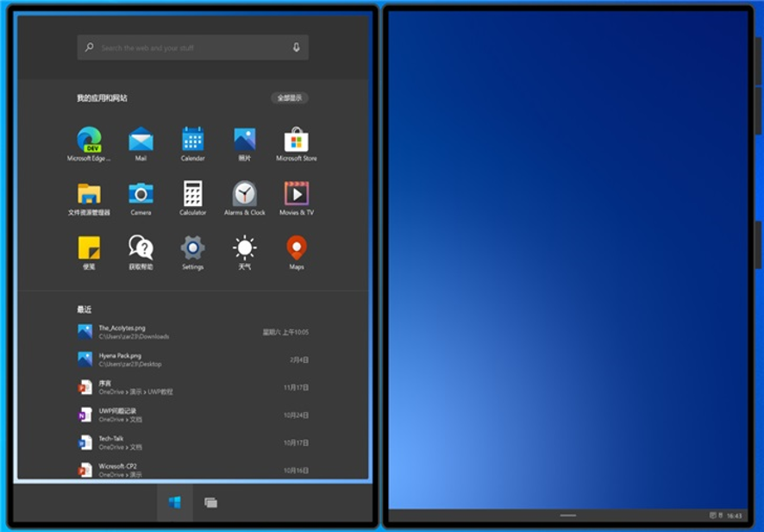Click the microphone icon in search box

tap(297, 47)
